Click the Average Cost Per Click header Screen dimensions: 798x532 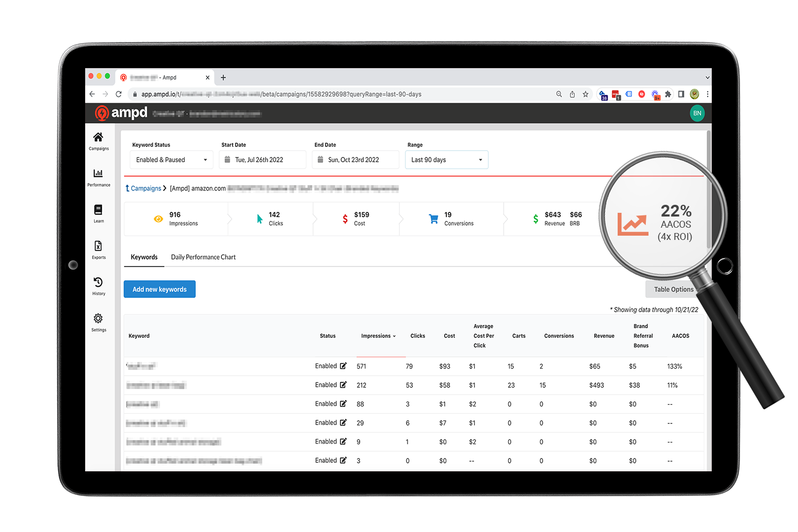tap(484, 336)
